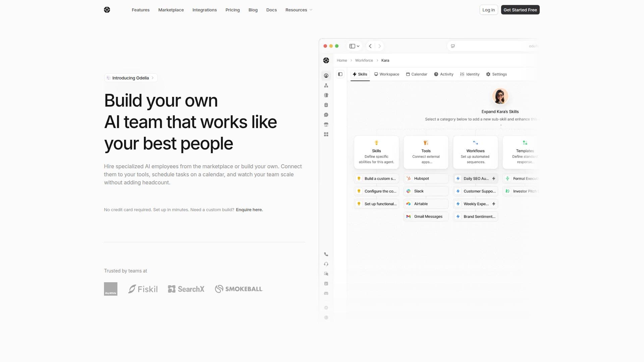Open the org-chart hierarchy icon in the sidebar

(326, 85)
